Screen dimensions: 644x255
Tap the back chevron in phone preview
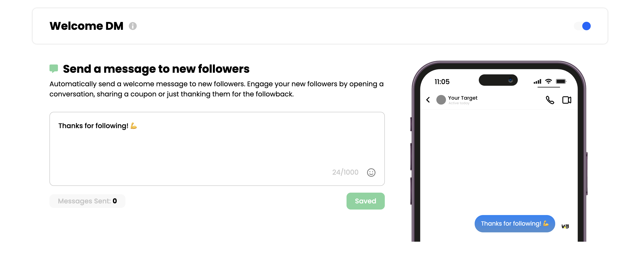(428, 100)
